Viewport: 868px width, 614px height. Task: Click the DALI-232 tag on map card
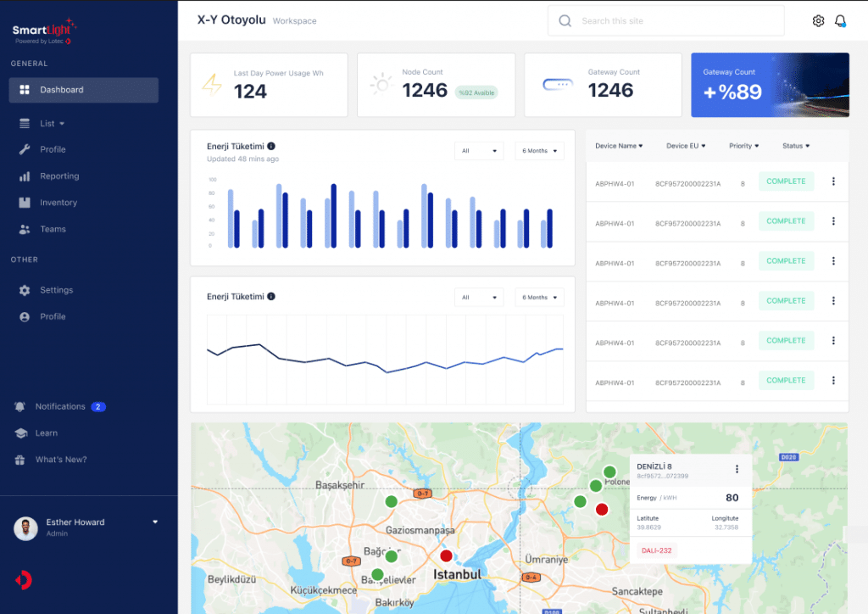[x=656, y=550]
